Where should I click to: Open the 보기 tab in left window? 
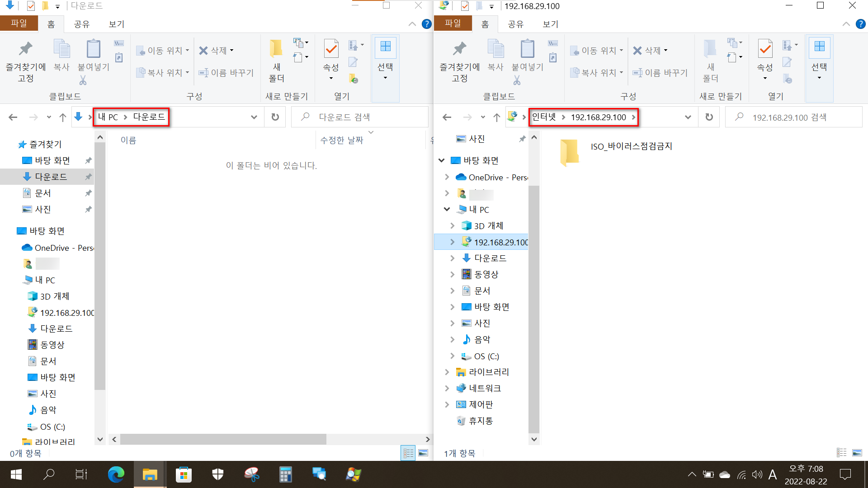pos(116,24)
